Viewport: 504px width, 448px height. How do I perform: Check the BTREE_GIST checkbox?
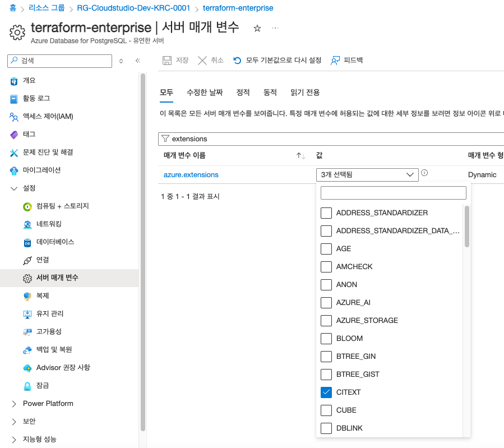[326, 375]
